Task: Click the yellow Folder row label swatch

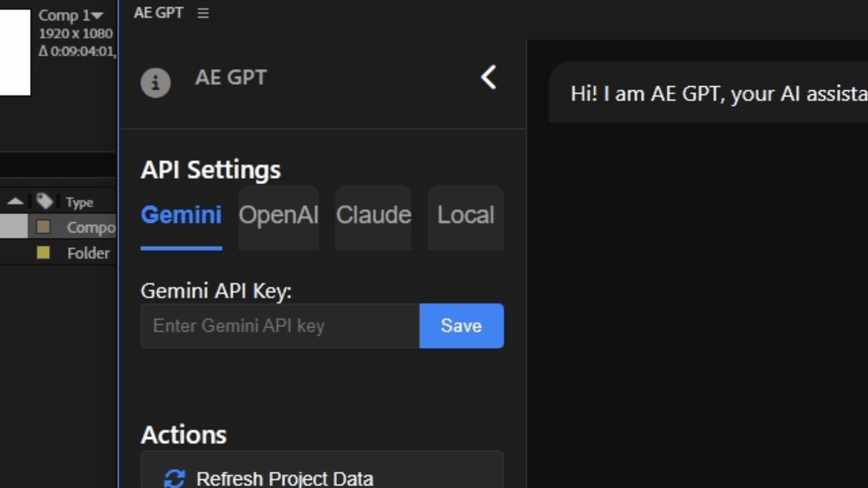Action: (43, 253)
